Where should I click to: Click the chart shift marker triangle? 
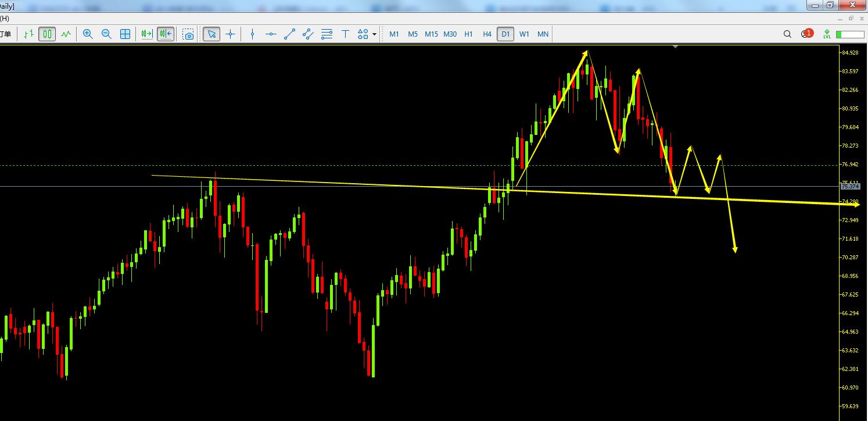[x=675, y=47]
